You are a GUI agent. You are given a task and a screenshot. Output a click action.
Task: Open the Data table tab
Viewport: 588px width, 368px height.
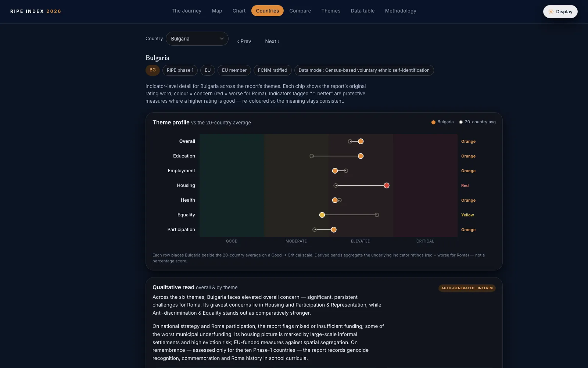[363, 11]
